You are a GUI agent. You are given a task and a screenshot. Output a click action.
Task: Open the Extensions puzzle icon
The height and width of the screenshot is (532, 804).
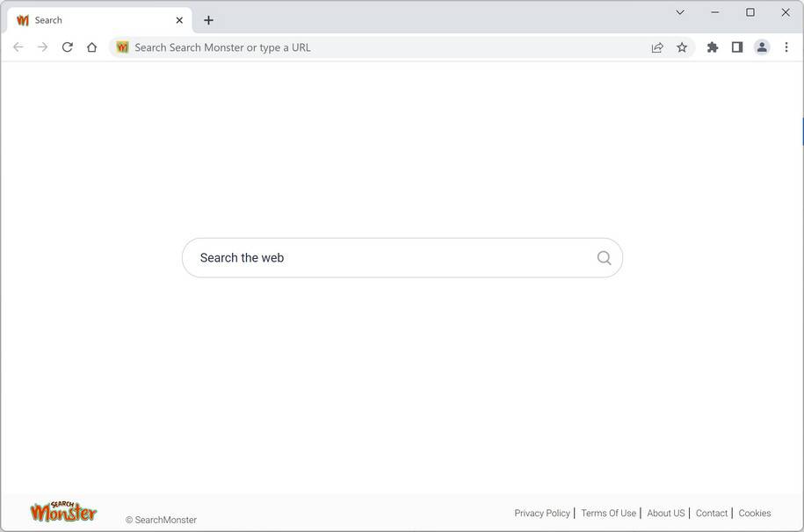coord(713,47)
